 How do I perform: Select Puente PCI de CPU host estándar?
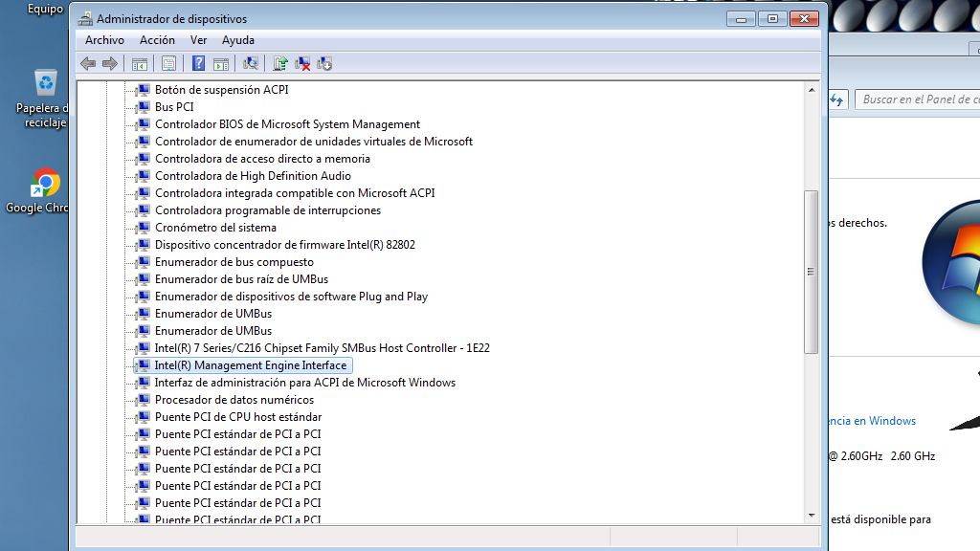pos(238,417)
